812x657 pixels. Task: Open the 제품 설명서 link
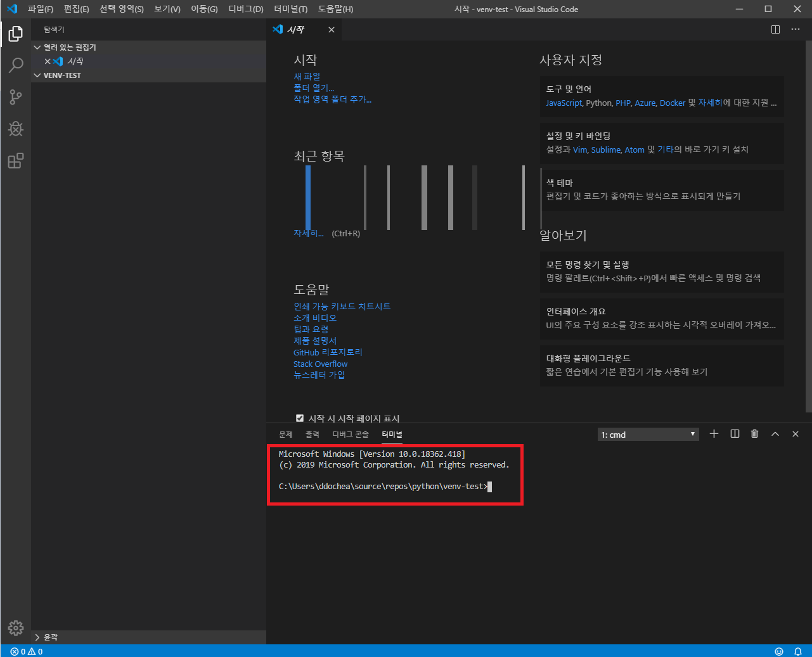(315, 341)
